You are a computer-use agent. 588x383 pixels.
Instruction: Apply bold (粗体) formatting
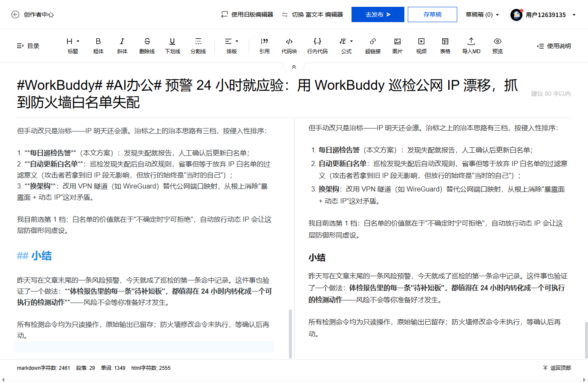98,46
